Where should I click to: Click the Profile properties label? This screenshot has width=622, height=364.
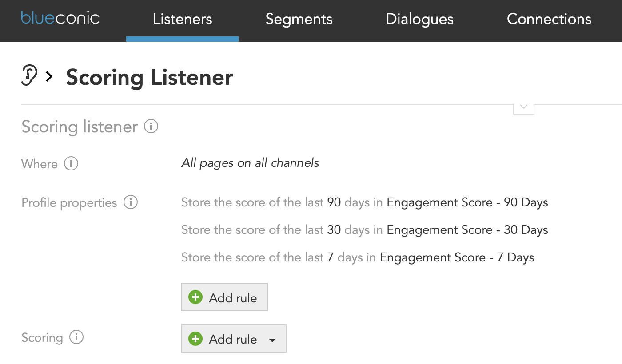pos(69,203)
